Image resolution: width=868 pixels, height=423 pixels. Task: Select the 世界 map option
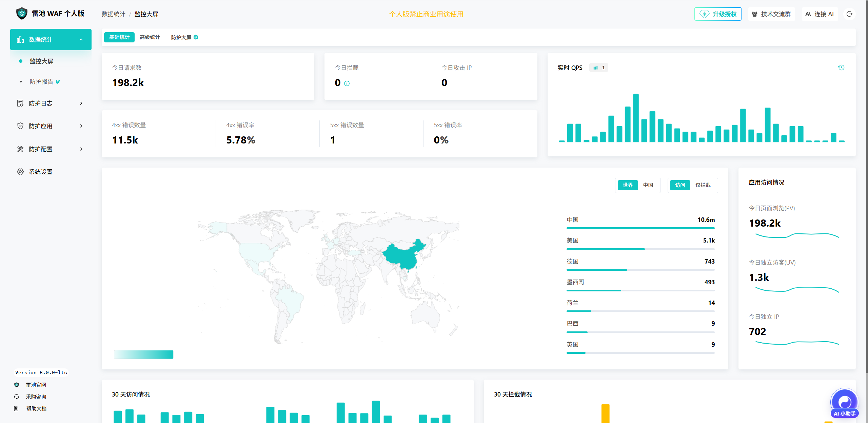[x=628, y=185]
